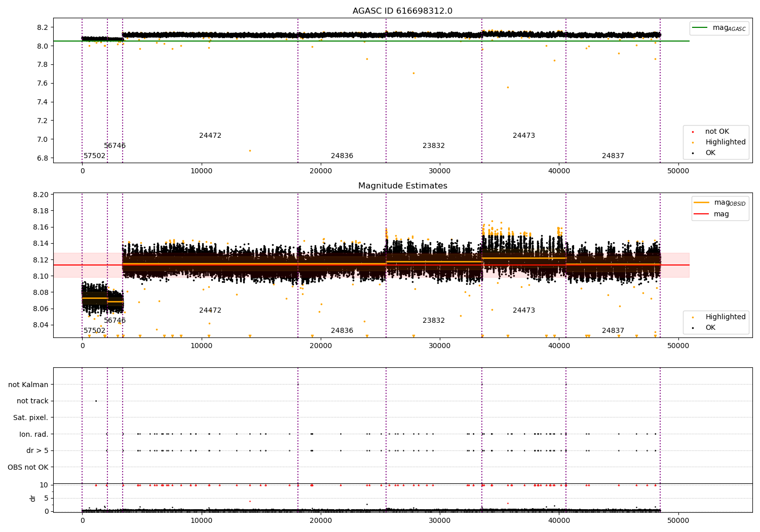
Task: Click the 'not Kalman' axis label
Action: coord(28,385)
